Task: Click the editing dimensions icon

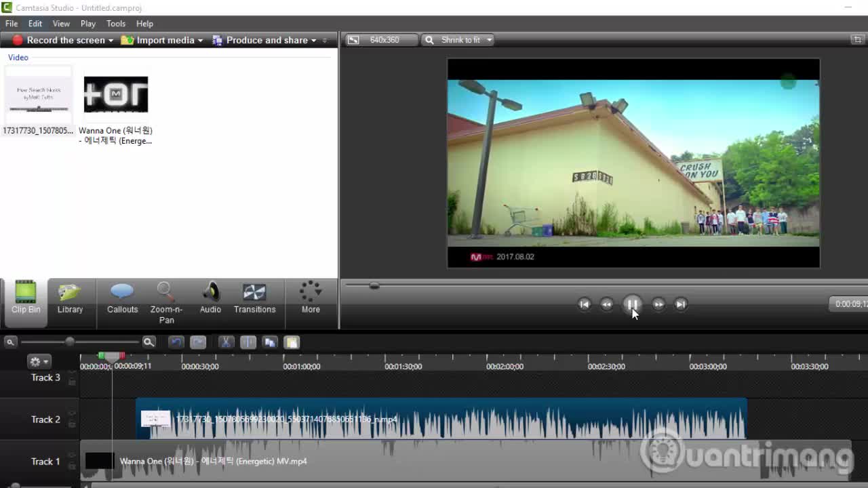Action: click(x=353, y=40)
